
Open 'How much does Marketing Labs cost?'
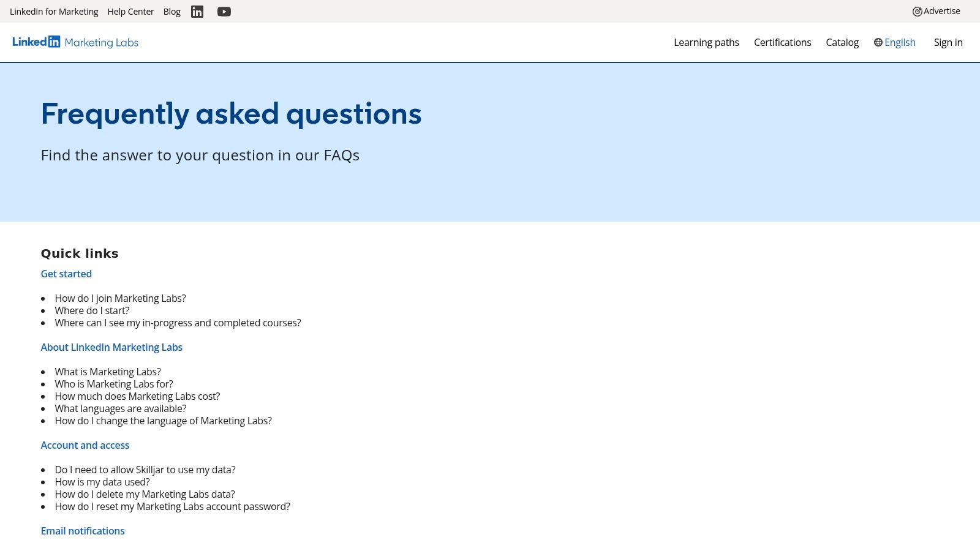pos(137,396)
